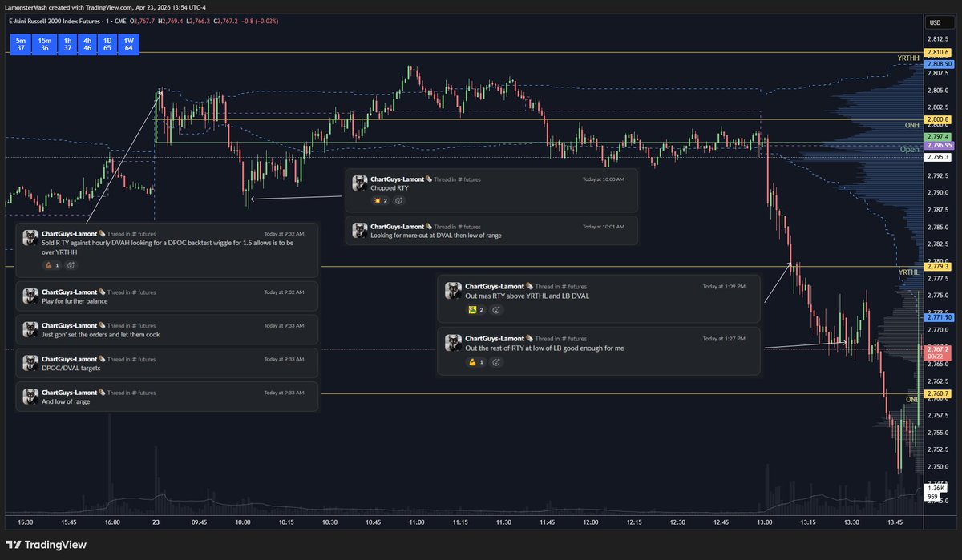Select the 1h timeframe box
Viewport: 962px width, 560px height.
tap(66, 44)
